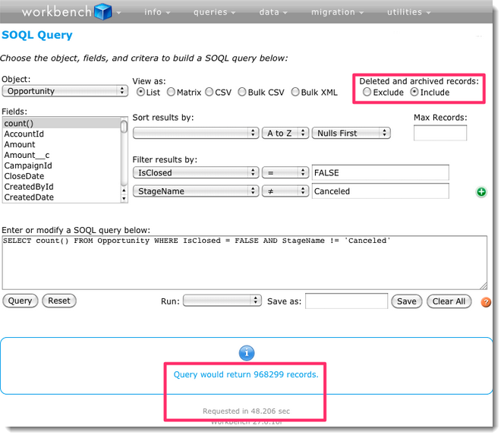The image size is (504, 438).
Task: Open the migration menu
Action: coord(337,12)
